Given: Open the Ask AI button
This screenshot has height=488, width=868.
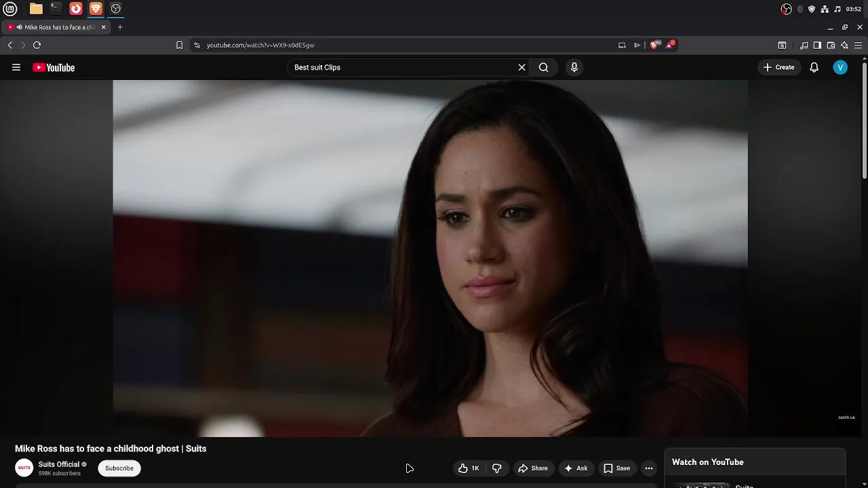Looking at the screenshot, I should (x=576, y=468).
